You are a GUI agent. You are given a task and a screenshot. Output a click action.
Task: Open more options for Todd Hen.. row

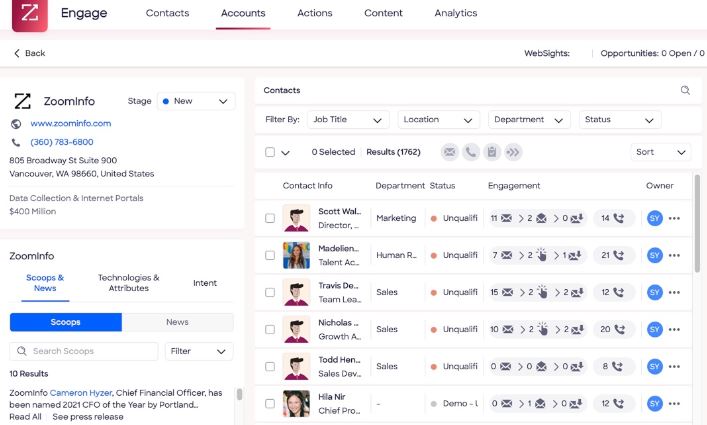pyautogui.click(x=675, y=366)
